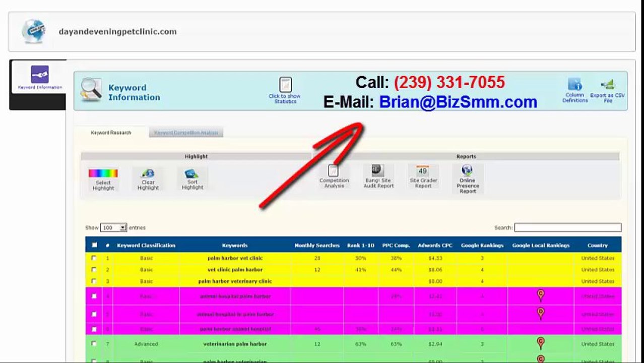
Task: Click the $8.06 Adwords CPC value
Action: [x=435, y=270]
